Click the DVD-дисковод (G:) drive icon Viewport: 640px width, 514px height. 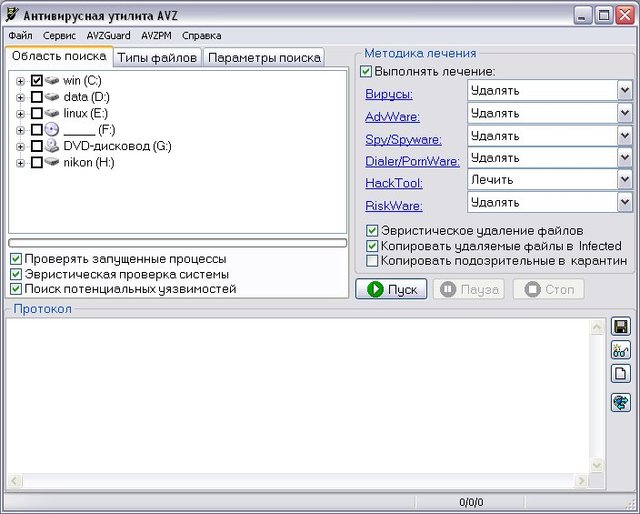(x=52, y=146)
